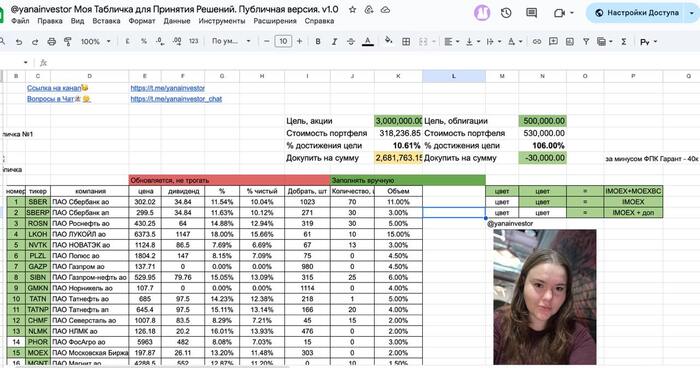Click the Настройки Доступа share button
700x368 pixels.
tap(637, 13)
